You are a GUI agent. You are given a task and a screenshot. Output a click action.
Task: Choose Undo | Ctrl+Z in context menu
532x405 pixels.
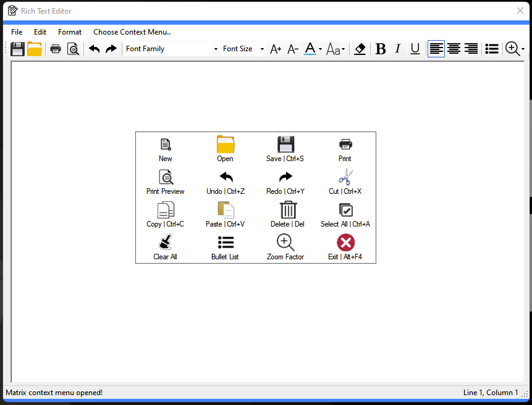click(226, 182)
